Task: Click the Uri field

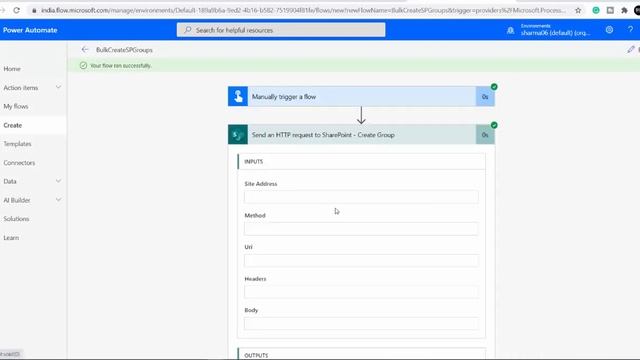Action: pyautogui.click(x=361, y=260)
